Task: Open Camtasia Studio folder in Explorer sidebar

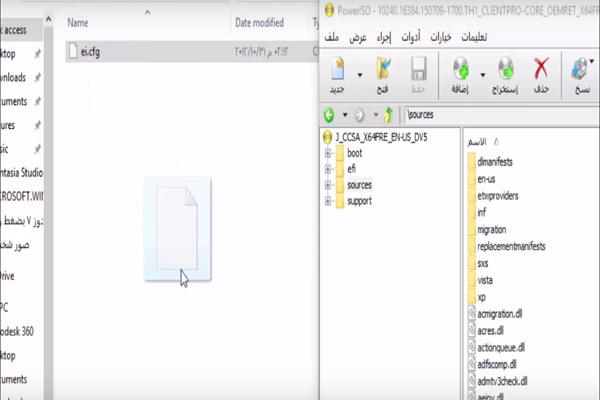Action: [x=21, y=173]
